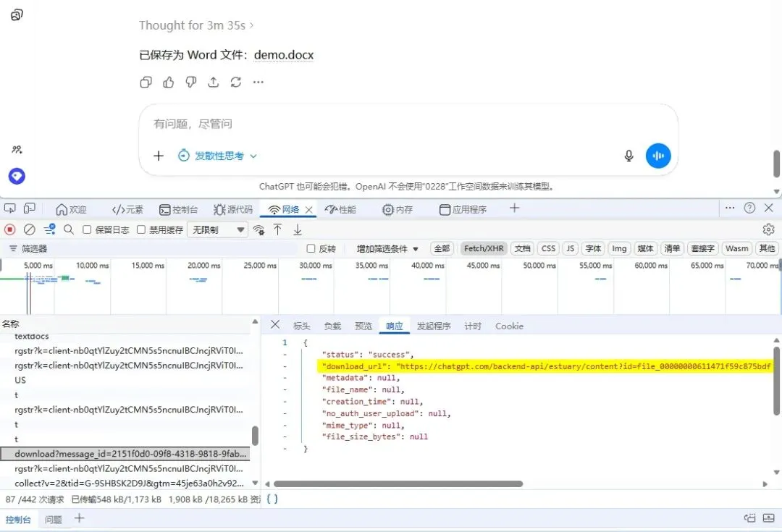
Task: Switch to the 控制台 DevTools tab
Action: click(179, 209)
